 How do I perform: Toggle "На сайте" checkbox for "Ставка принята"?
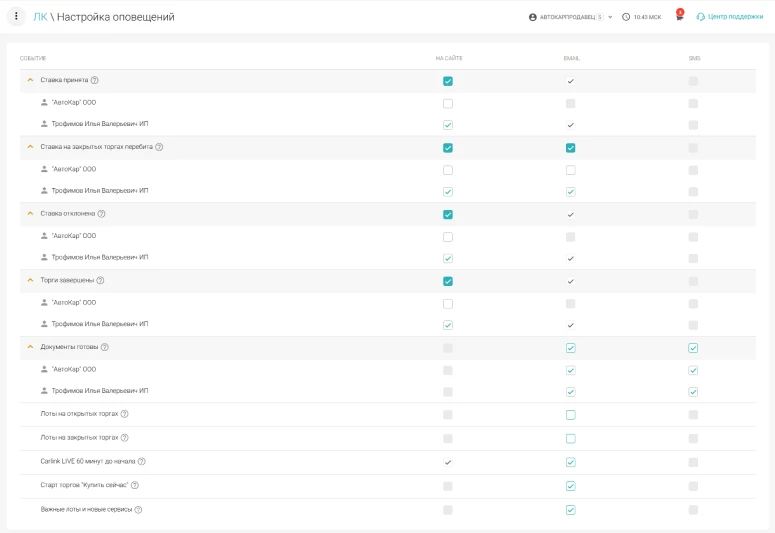[448, 81]
